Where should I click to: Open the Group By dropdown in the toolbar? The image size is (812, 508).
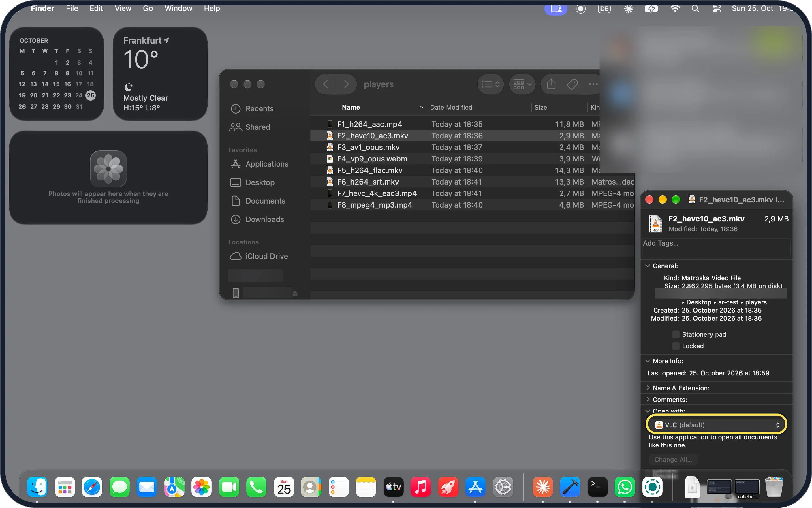522,84
